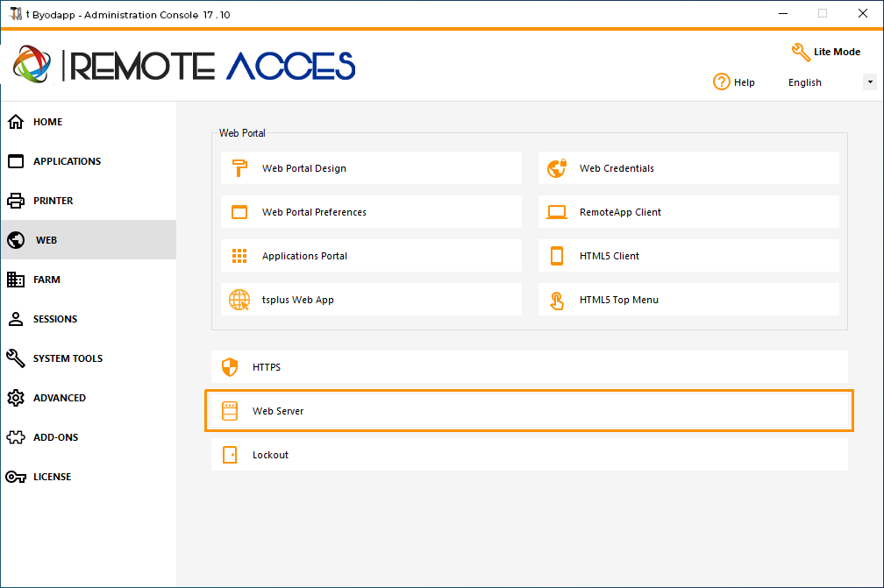The image size is (884, 588).
Task: Open Web Credentials
Action: tap(688, 168)
